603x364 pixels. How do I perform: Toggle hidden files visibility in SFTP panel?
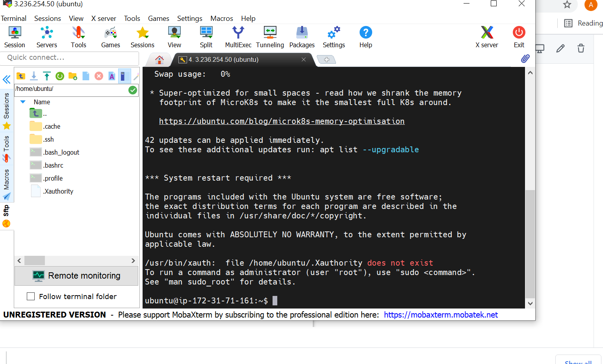point(124,76)
